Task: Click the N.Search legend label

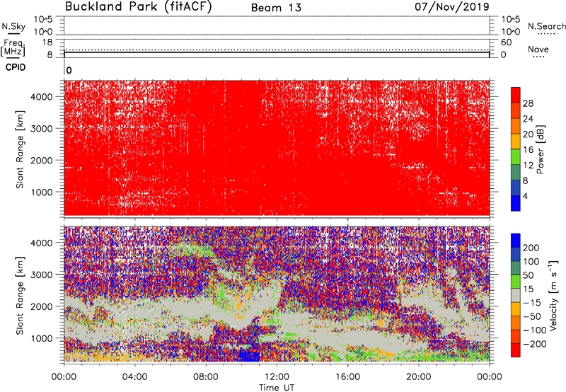Action: pyautogui.click(x=546, y=26)
